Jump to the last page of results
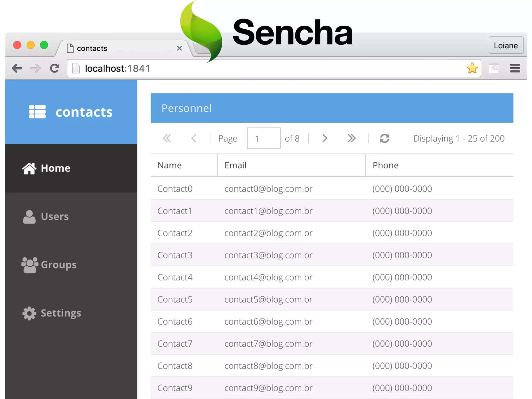The width and height of the screenshot is (532, 399). (x=351, y=138)
